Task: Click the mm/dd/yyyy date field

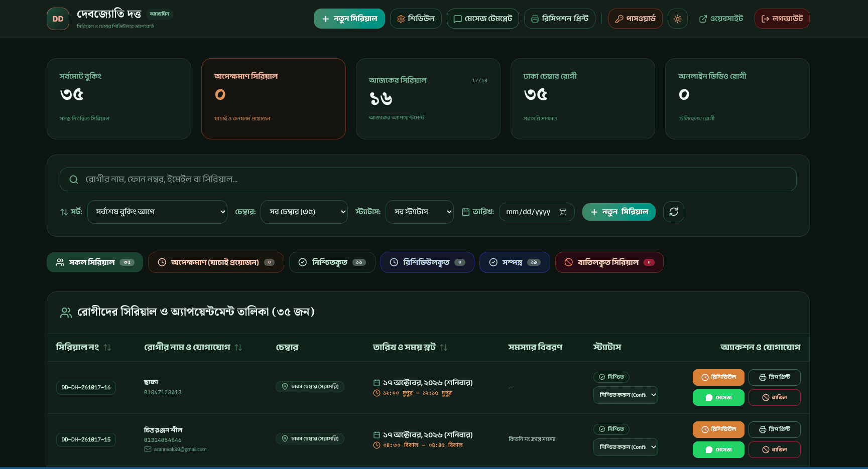Action: 537,212
